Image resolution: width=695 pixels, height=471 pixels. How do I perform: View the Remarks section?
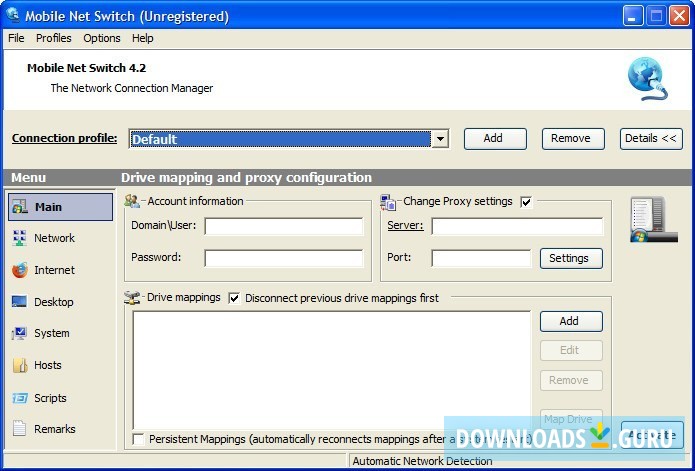(55, 429)
